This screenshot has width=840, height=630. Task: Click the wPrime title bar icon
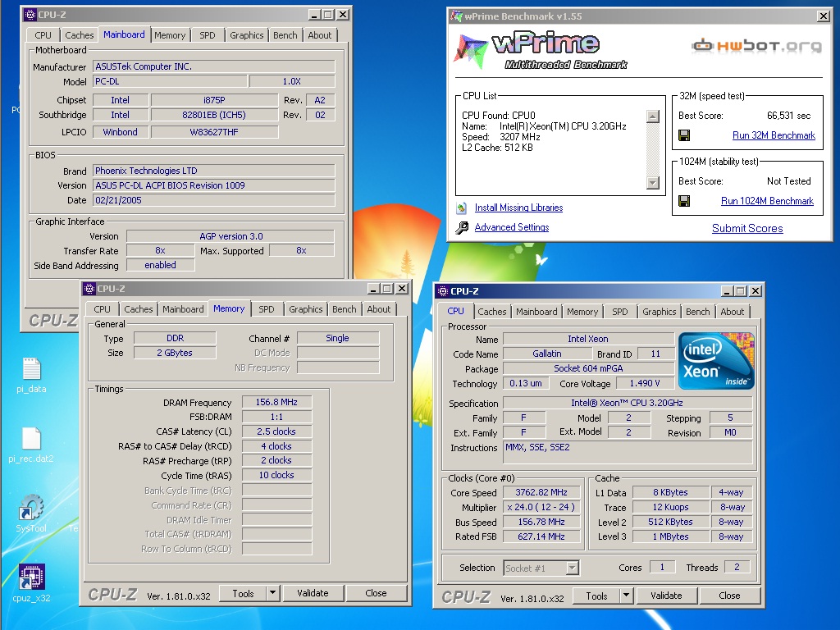pos(456,16)
